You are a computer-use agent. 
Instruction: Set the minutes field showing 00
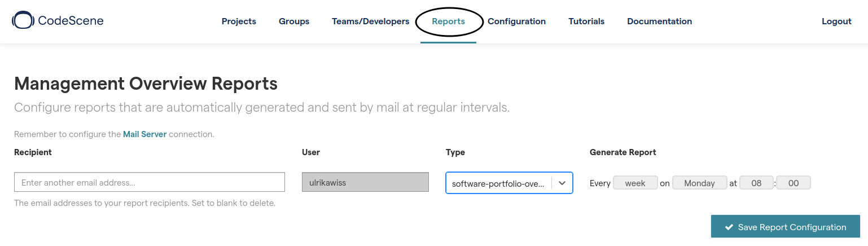pos(794,183)
